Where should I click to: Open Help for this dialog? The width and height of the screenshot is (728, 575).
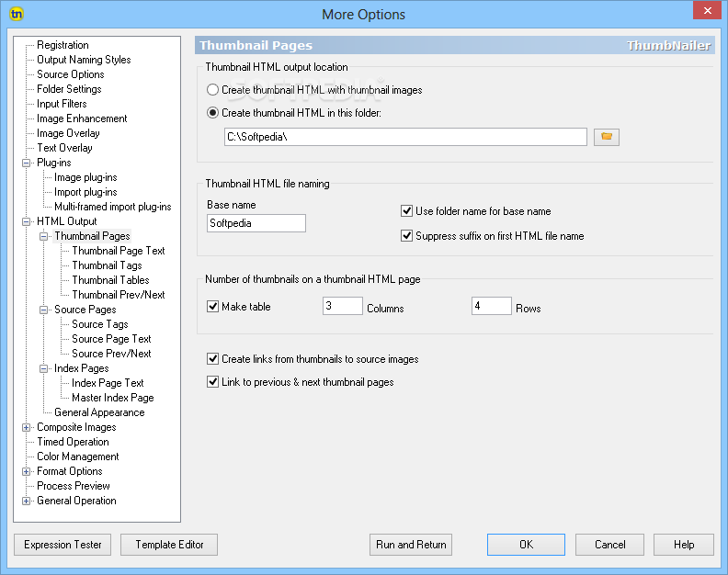(684, 545)
